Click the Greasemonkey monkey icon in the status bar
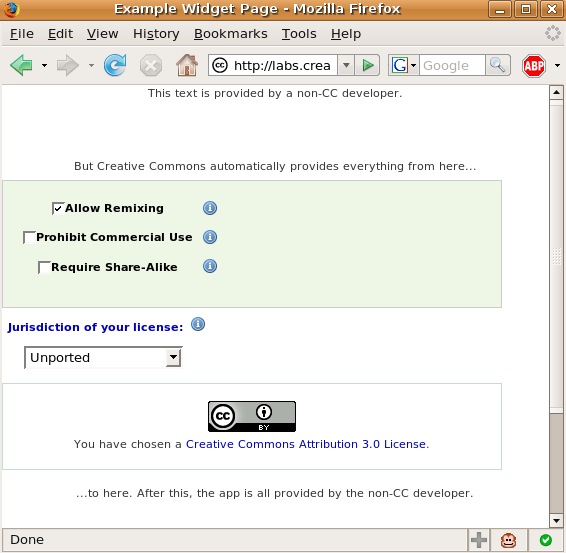Viewport: 566px width, 553px height. [508, 540]
